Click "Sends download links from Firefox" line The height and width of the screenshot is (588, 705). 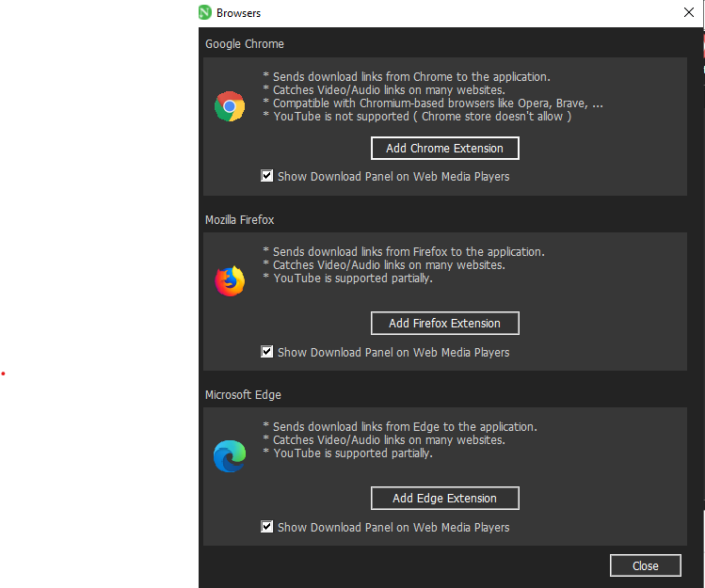click(404, 252)
